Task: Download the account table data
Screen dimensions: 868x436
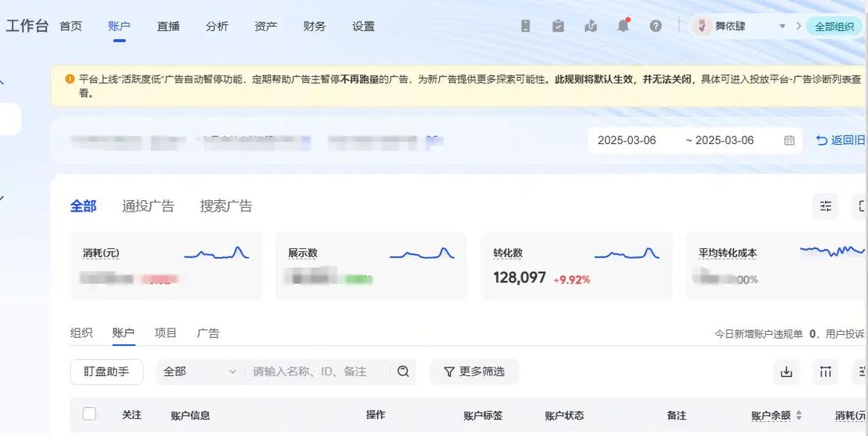Action: (786, 372)
